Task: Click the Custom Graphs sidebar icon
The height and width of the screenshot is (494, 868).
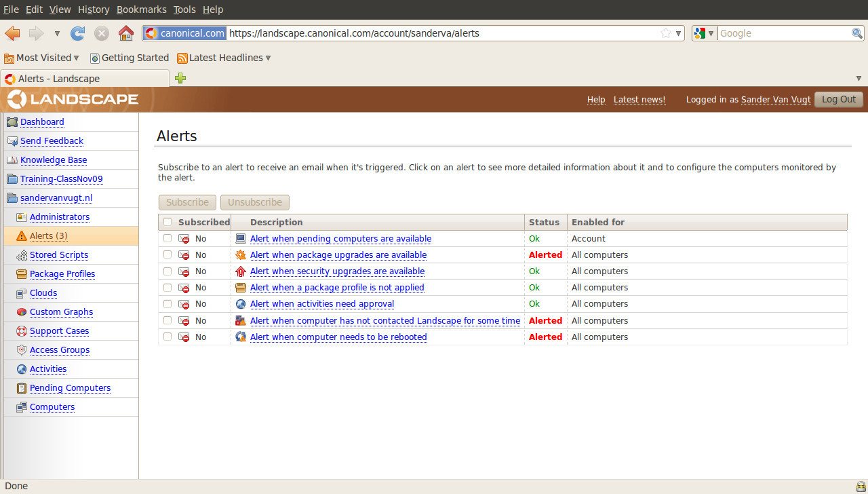Action: pos(21,312)
